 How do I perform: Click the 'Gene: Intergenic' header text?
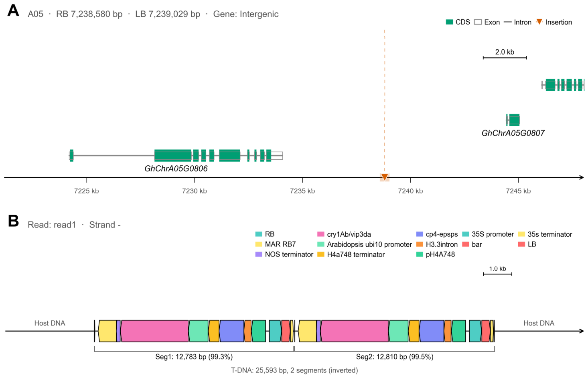click(x=246, y=14)
